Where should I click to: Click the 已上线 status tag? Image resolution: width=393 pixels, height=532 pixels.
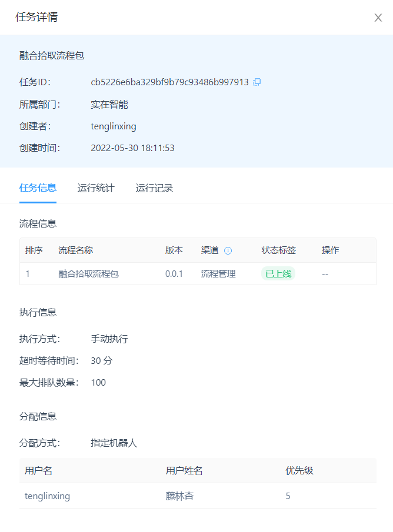(278, 273)
